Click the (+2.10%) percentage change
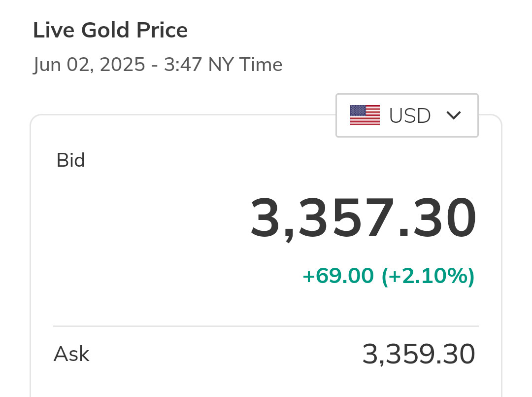532x397 pixels. pyautogui.click(x=428, y=276)
